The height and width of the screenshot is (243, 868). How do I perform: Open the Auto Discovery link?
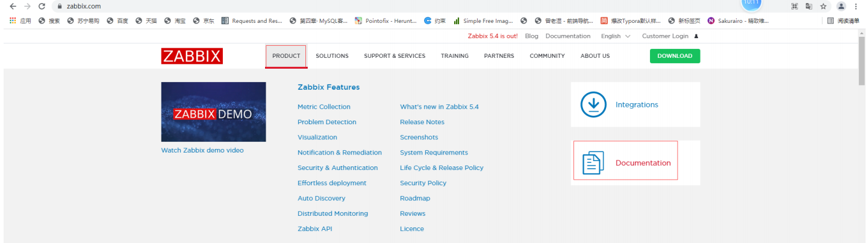(321, 198)
